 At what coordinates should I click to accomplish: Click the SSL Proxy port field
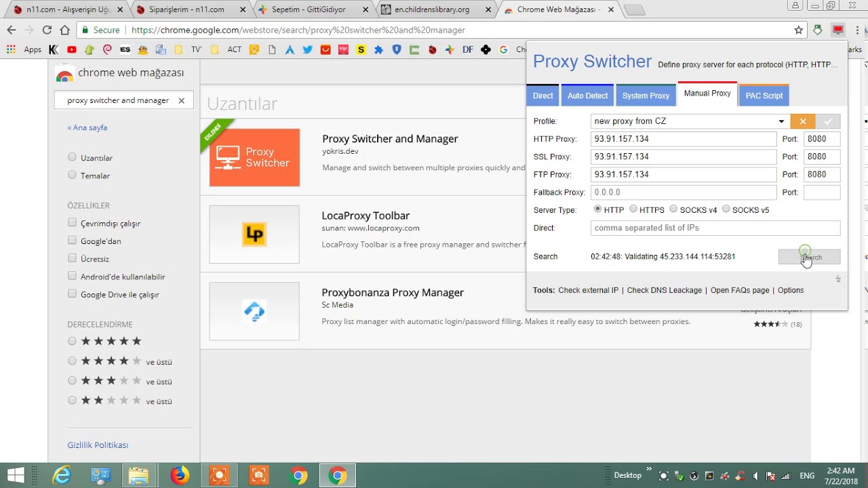pyautogui.click(x=822, y=157)
